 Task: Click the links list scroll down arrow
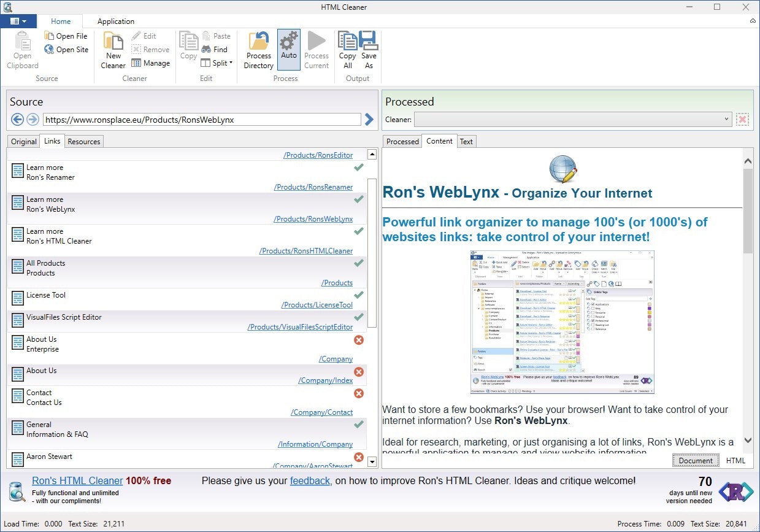coord(372,461)
